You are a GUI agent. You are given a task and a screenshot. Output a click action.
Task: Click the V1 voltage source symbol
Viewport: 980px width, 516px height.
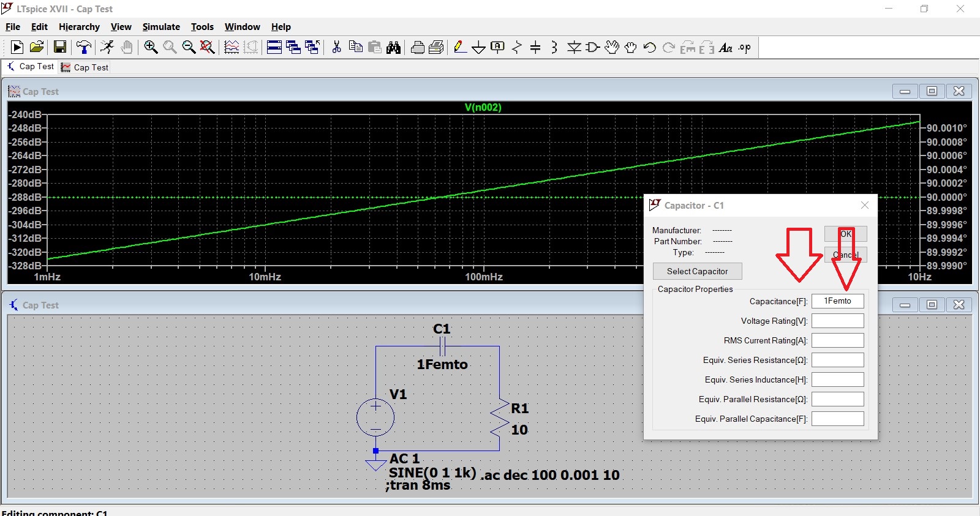tap(375, 417)
